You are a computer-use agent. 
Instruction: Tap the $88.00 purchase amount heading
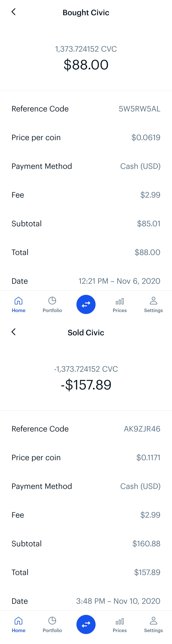click(x=86, y=64)
